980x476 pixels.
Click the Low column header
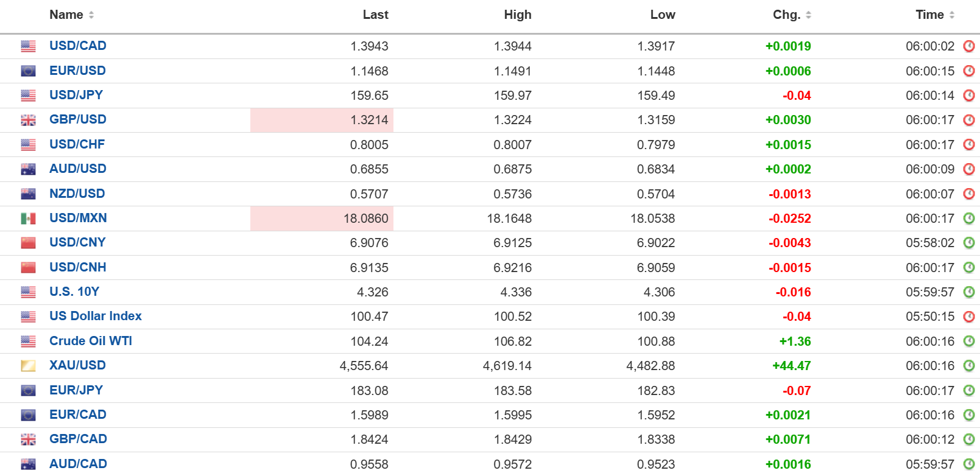(x=662, y=15)
